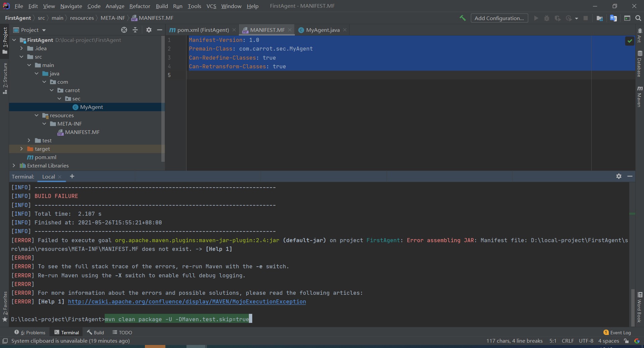This screenshot has width=644, height=348.
Task: Open the Event Log
Action: click(617, 332)
